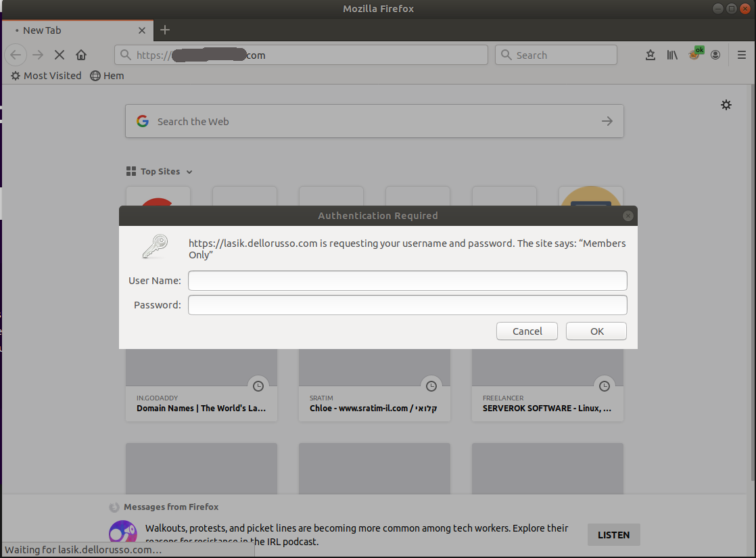Screen dimensions: 756x558
Task: Click the bookmark star toolbar icon
Action: point(651,55)
